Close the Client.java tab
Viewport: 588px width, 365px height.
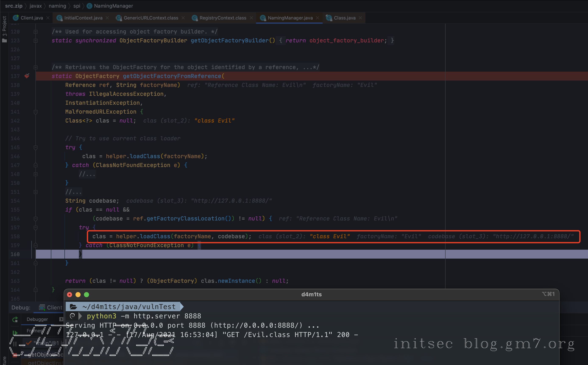tap(48, 18)
